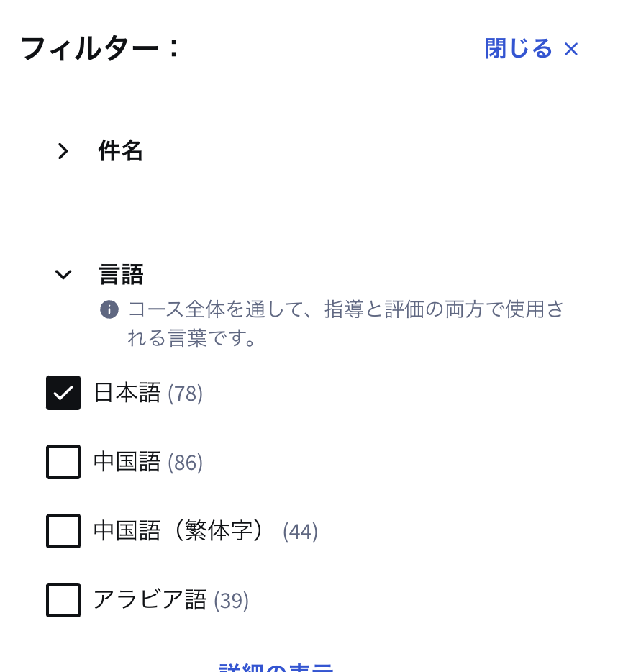This screenshot has height=672, width=623.
Task: Click the 中国語（繁体字） option label
Action: click(180, 530)
